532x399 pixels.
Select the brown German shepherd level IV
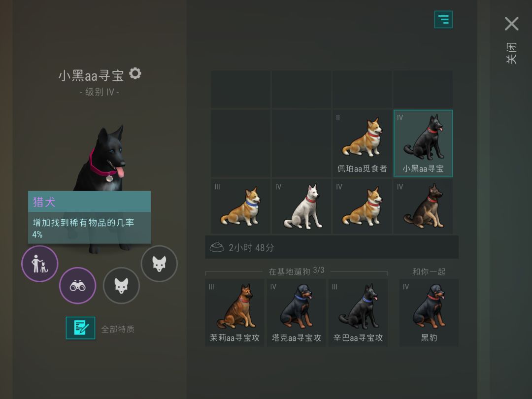click(423, 206)
